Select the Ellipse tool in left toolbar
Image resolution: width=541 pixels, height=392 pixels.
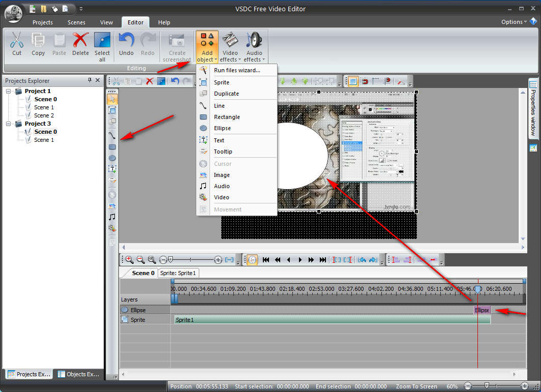point(112,158)
